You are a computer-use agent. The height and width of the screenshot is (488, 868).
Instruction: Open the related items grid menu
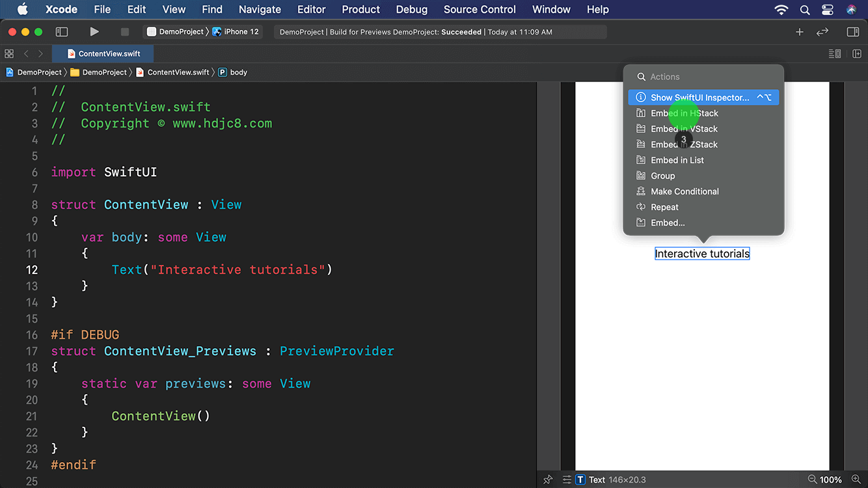[x=9, y=54]
